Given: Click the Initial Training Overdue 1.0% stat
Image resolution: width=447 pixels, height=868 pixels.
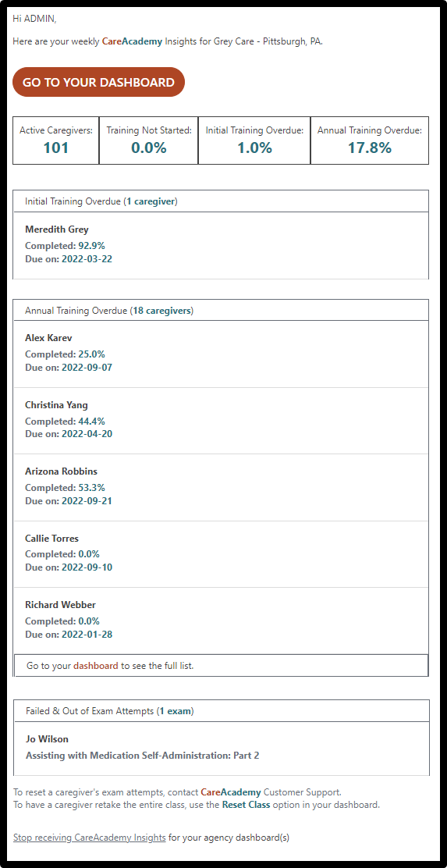Looking at the screenshot, I should (x=254, y=140).
